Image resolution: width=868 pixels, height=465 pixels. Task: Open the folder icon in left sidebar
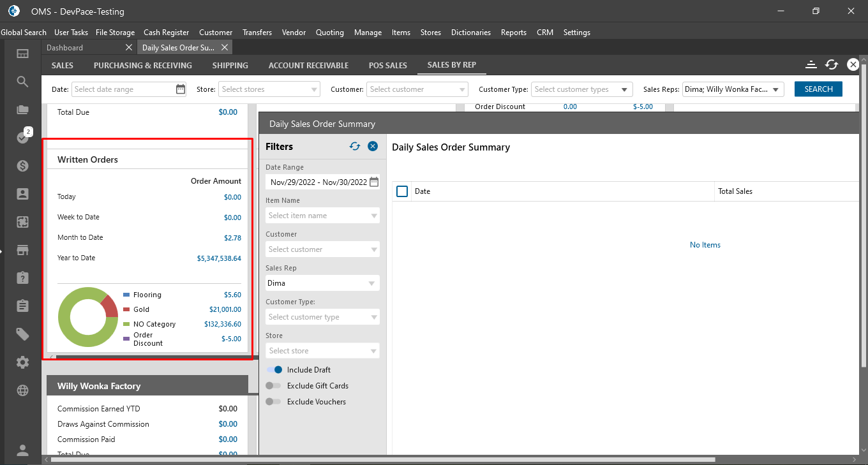tap(22, 110)
